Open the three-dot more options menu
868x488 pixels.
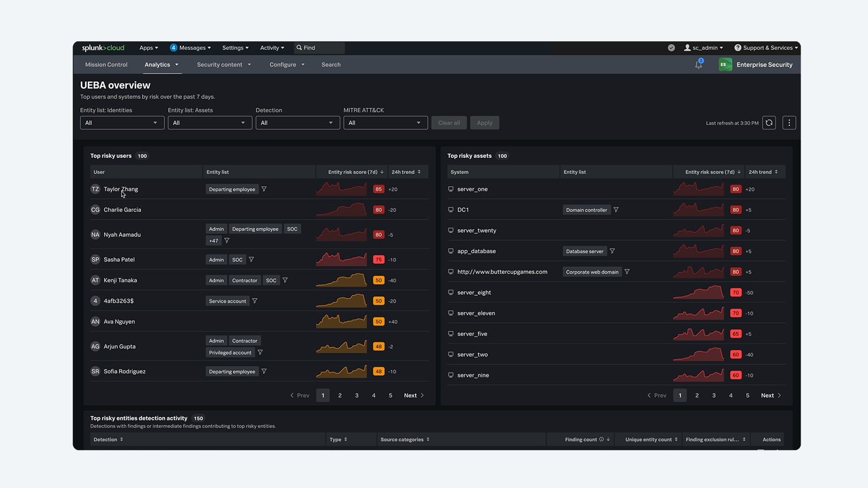[789, 123]
